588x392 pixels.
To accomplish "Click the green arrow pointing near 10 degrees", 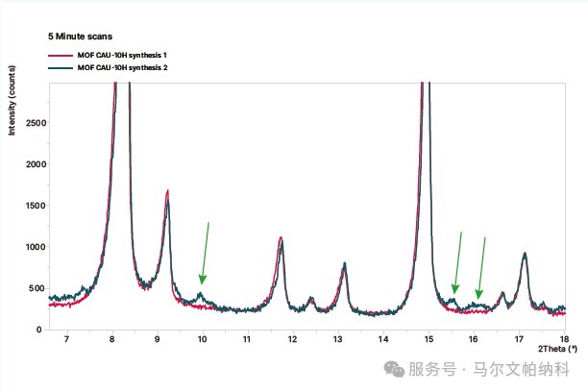I will 205,254.
